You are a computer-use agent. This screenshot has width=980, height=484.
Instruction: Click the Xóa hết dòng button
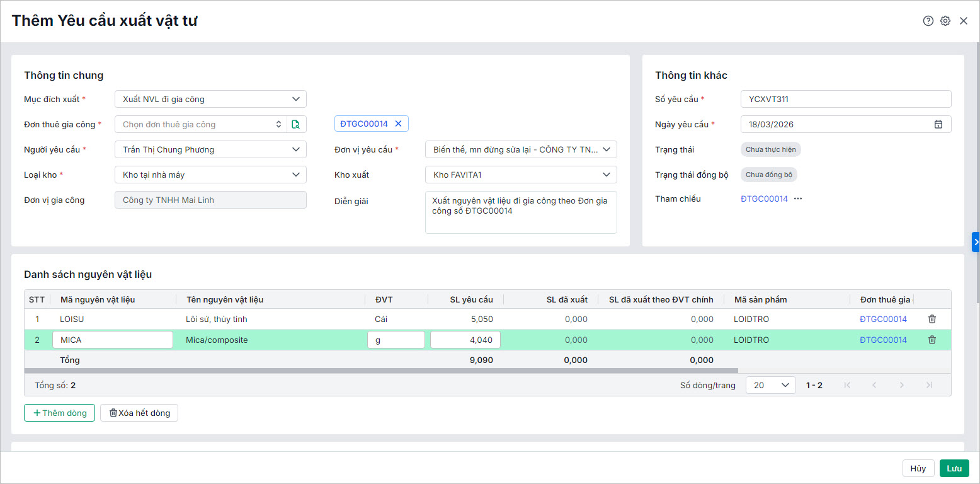click(x=139, y=413)
